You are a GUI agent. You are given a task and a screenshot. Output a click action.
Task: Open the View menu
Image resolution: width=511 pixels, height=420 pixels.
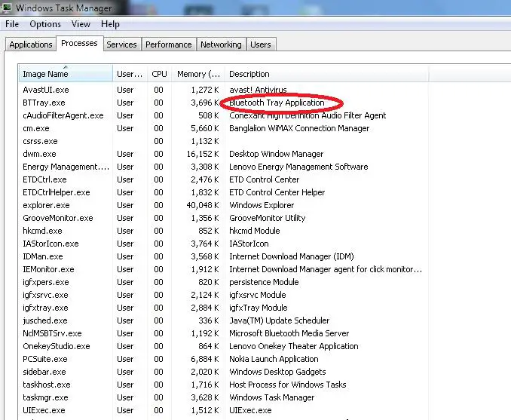coord(81,24)
